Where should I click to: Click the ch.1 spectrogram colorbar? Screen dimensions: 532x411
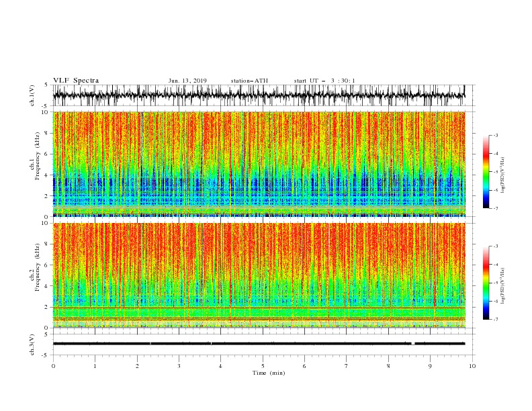[x=486, y=172]
